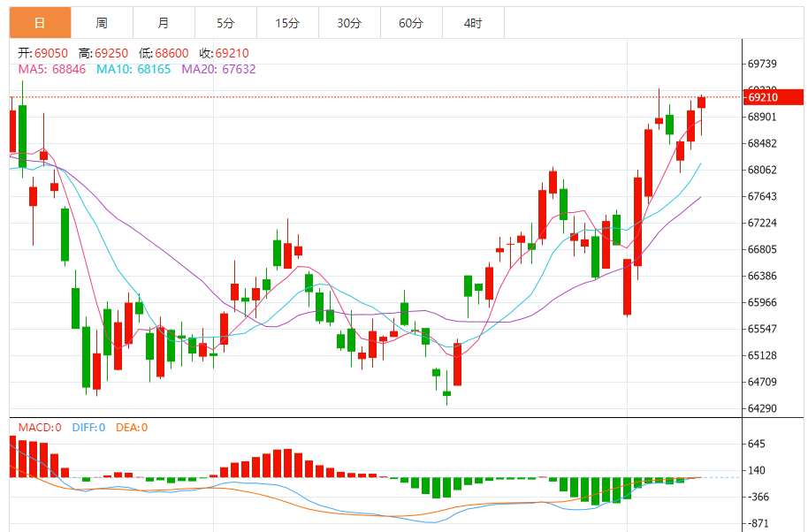Open the 60分 interval tab
The height and width of the screenshot is (532, 808).
click(411, 23)
